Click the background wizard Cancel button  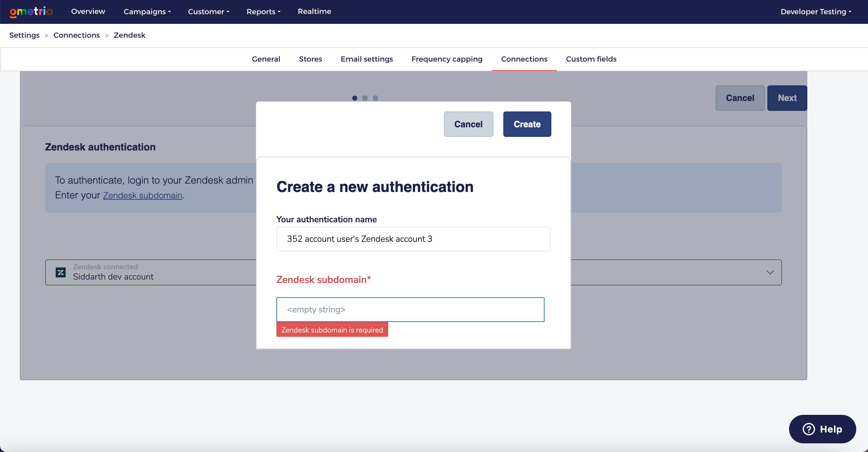[x=740, y=98]
